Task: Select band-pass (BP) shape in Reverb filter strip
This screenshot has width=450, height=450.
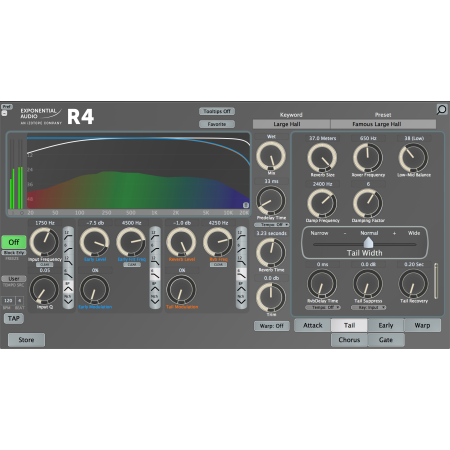Action: pyautogui.click(x=241, y=287)
